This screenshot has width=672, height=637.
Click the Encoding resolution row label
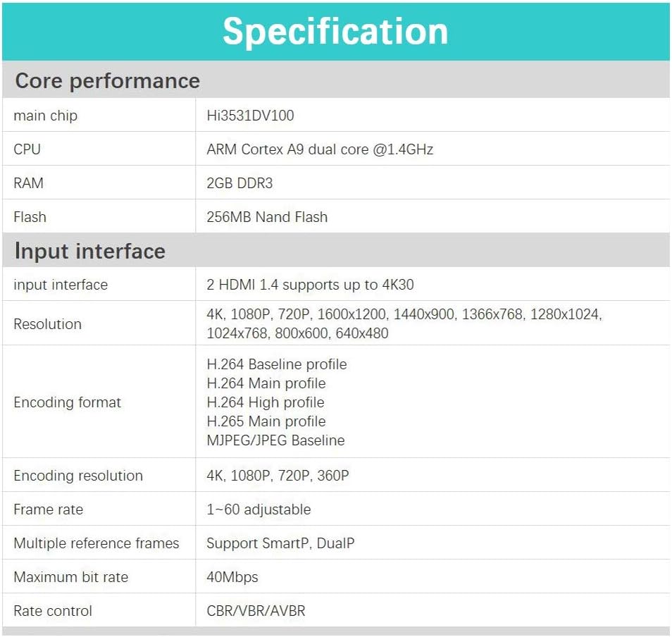pos(78,476)
